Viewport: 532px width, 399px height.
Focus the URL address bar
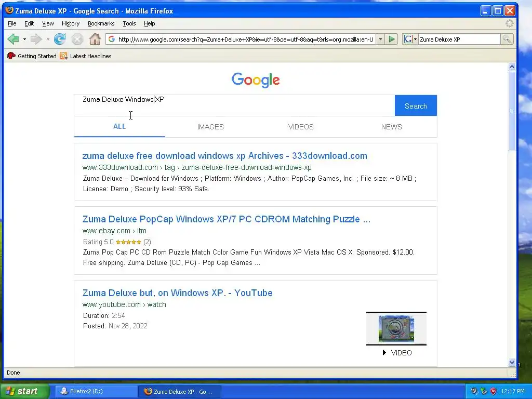tap(245, 39)
